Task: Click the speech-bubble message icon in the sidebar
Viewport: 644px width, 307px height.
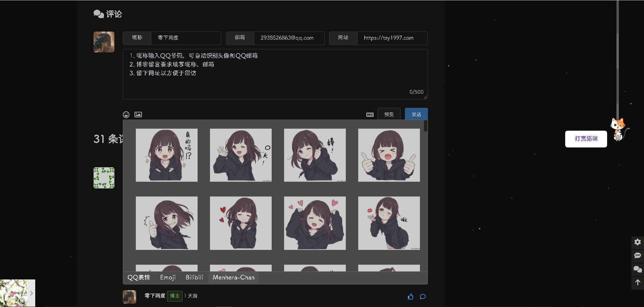Action: point(638,256)
